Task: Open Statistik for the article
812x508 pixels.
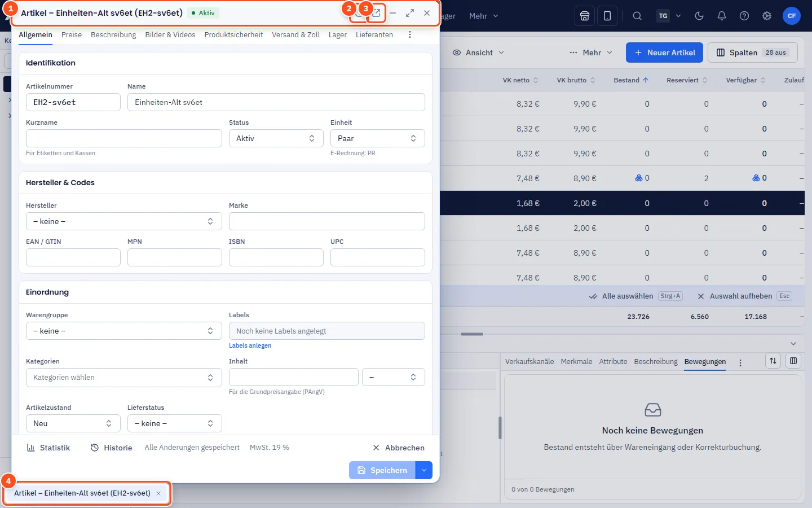Action: click(x=48, y=448)
